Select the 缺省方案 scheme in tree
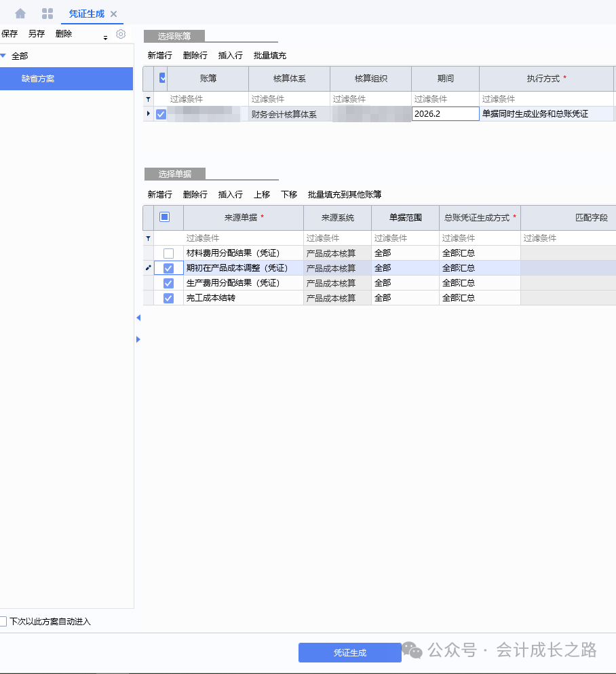This screenshot has width=616, height=674. (38, 79)
